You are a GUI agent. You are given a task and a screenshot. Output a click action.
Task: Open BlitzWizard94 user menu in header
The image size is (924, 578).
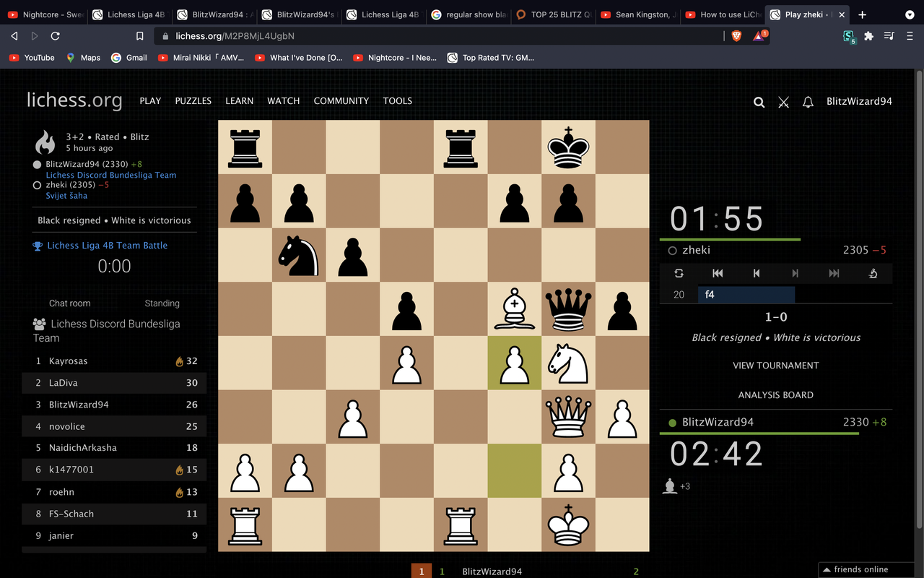859,101
